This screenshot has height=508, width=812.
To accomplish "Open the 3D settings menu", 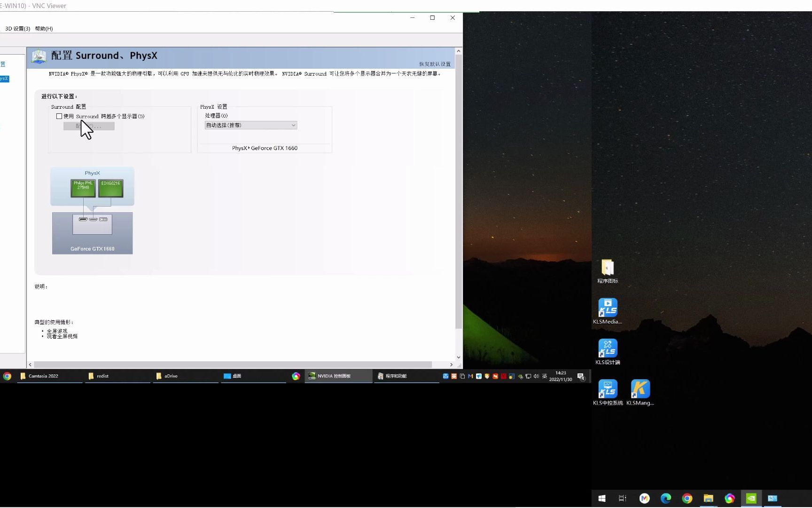I will click(17, 29).
